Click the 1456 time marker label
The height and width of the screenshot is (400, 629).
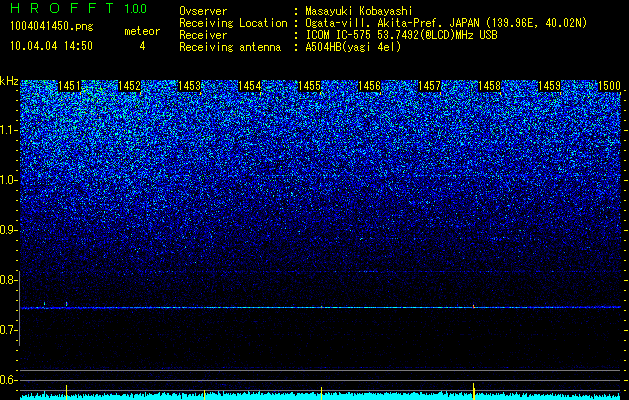pyautogui.click(x=369, y=86)
